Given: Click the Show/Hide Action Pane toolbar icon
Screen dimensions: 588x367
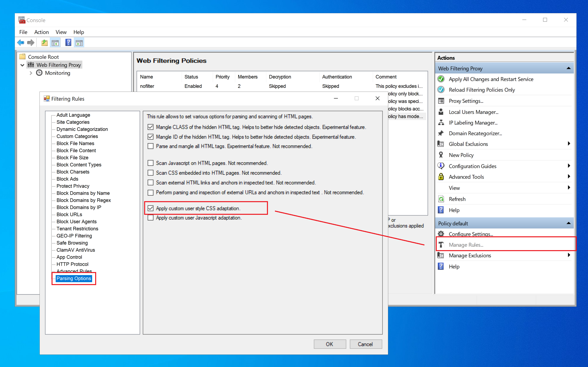Looking at the screenshot, I should click(79, 43).
